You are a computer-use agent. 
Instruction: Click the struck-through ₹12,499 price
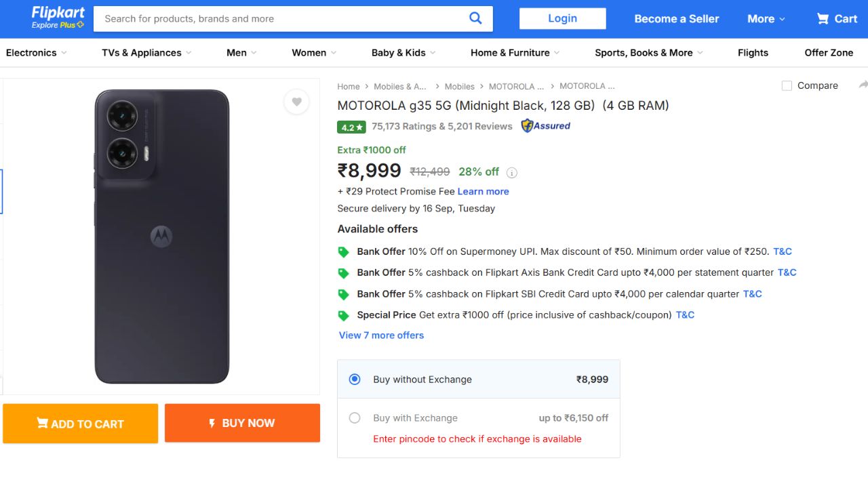(430, 171)
